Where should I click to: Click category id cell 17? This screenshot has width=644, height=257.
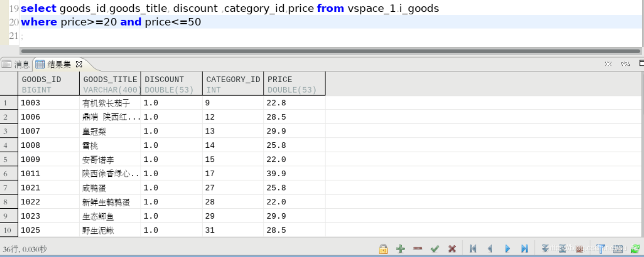point(233,173)
